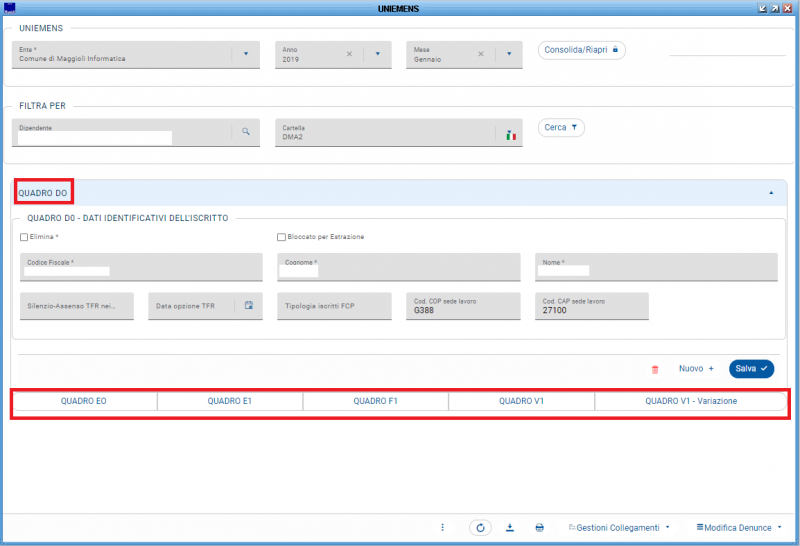Click the application icon in title bar
This screenshot has height=546, width=800.
tap(9, 8)
